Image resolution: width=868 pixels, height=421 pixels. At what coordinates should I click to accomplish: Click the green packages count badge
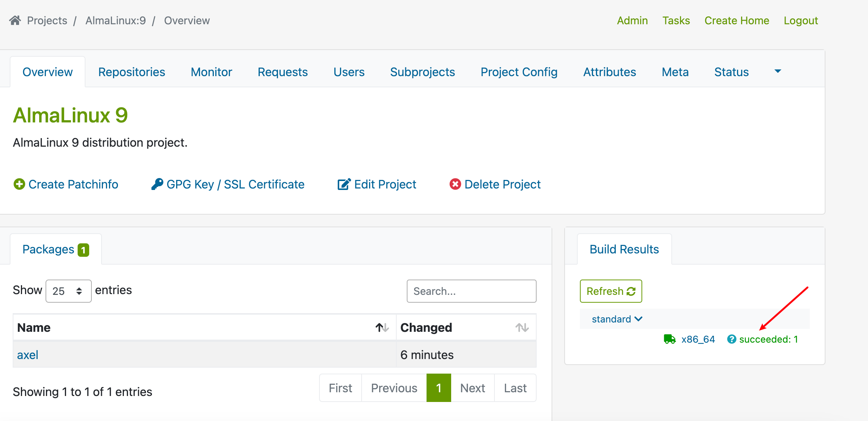[83, 250]
